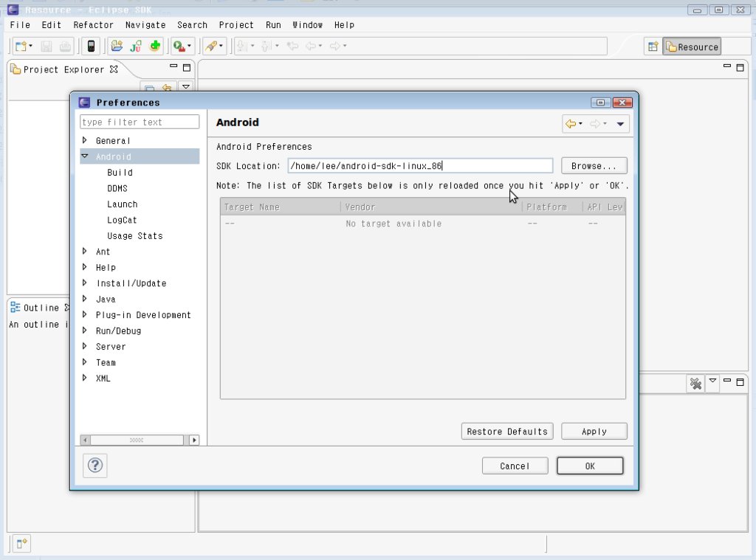Open the Preferences page menu dropdown arrow

(x=620, y=125)
